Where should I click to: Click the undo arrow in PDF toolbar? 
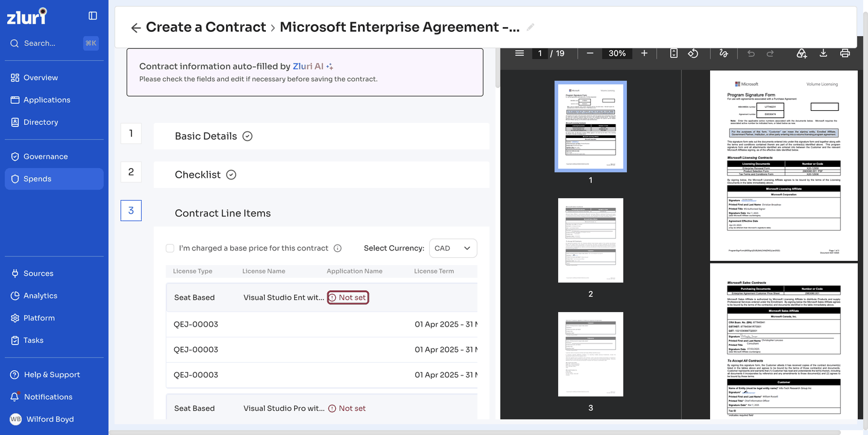751,53
